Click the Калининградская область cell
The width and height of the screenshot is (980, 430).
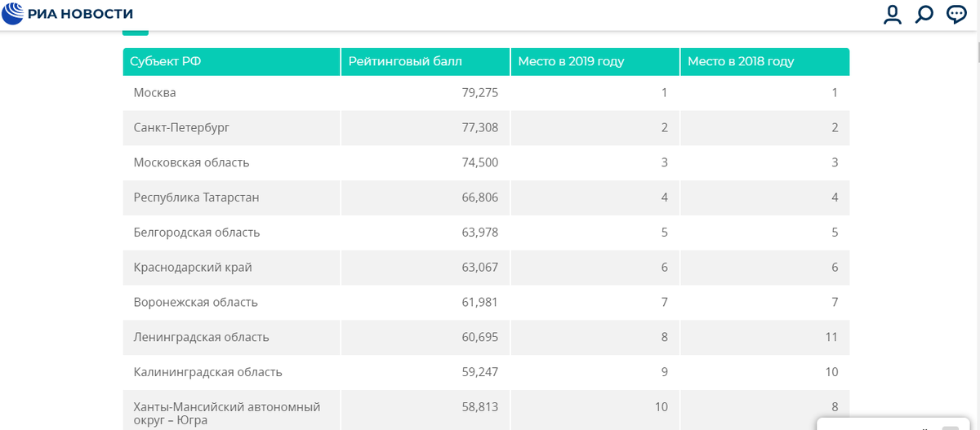[207, 373]
